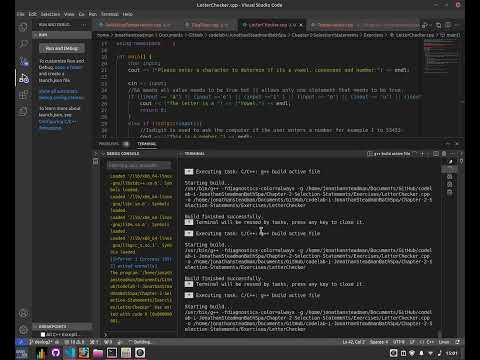Collapse the DEBUG CONSOLE section
Screen dimensions: 480x360
[x=122, y=154]
